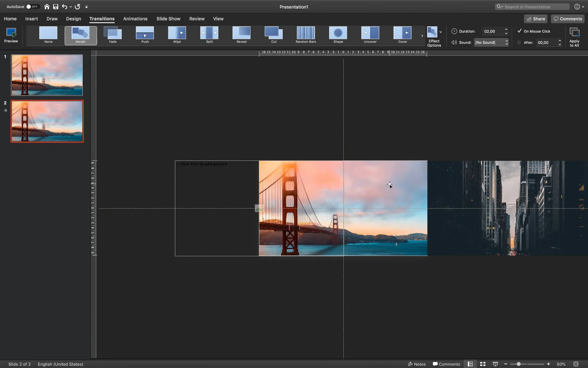588x368 pixels.
Task: Increase After time with up stepper
Action: (x=559, y=41)
